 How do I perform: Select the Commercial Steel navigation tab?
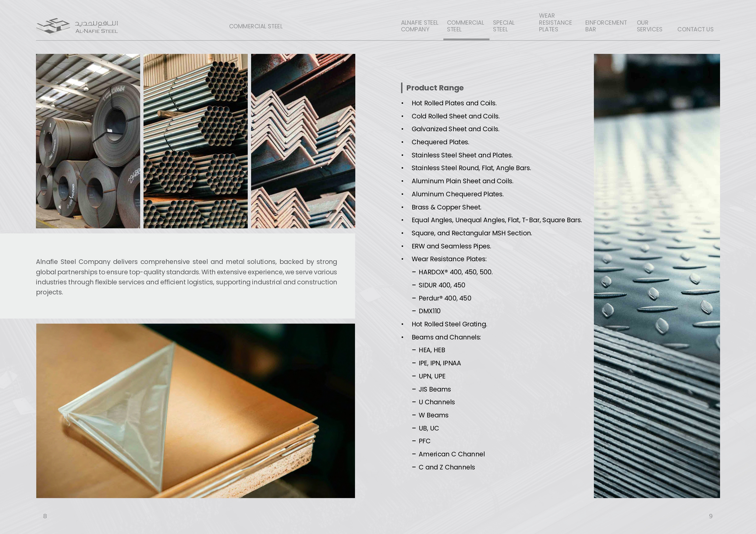(465, 26)
